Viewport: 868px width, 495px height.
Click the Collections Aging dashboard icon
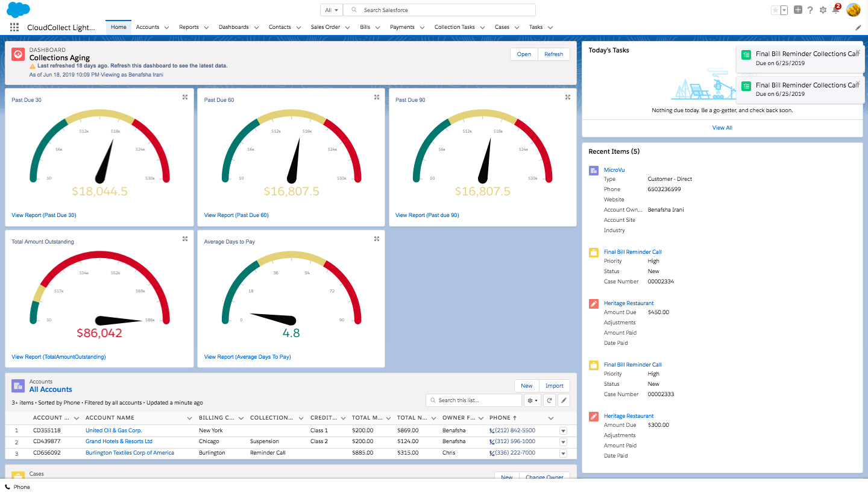tap(18, 54)
